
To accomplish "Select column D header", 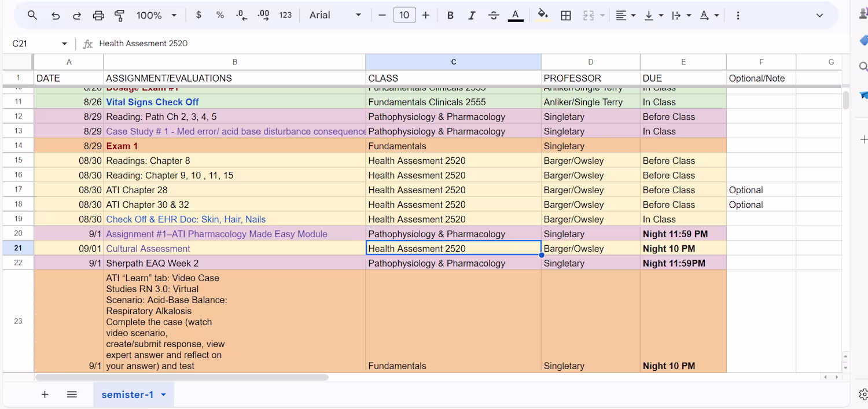I will point(590,62).
